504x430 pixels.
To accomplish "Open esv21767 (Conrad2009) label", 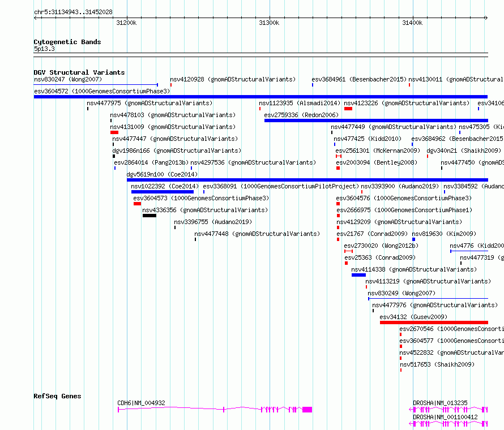I will click(x=372, y=234).
